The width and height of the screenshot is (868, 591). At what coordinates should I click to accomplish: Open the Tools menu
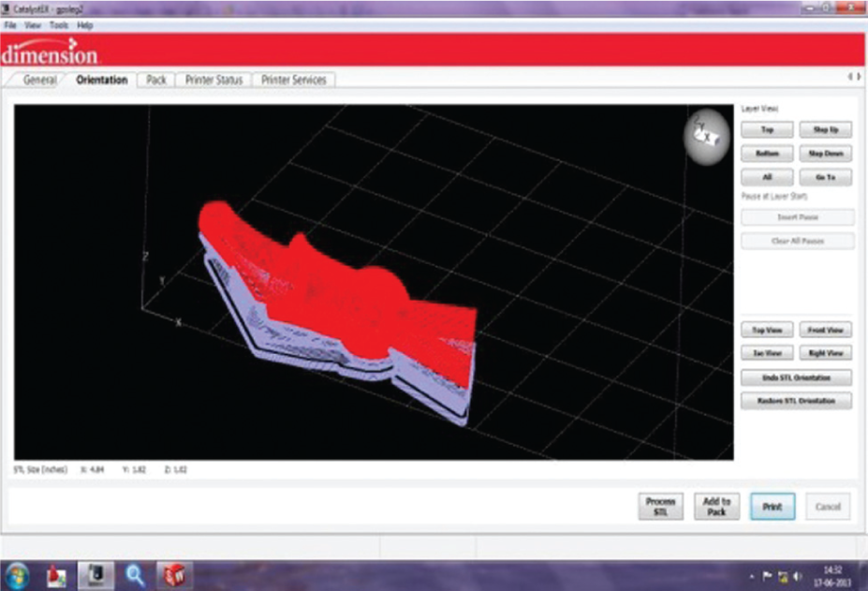point(58,25)
